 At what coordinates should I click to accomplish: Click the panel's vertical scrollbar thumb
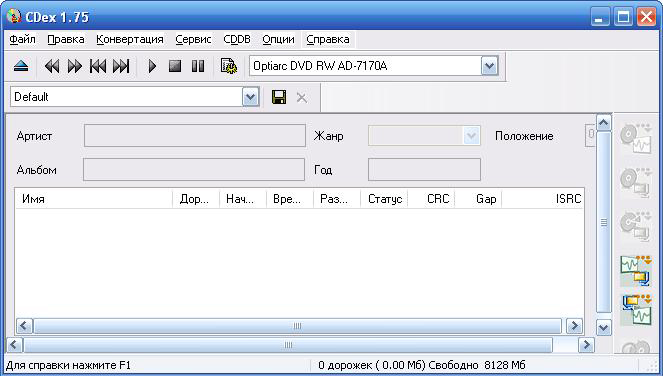coord(603,222)
